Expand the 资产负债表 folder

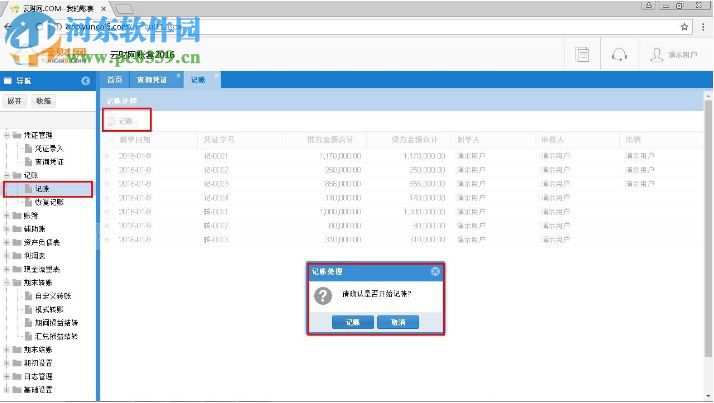click(x=7, y=242)
